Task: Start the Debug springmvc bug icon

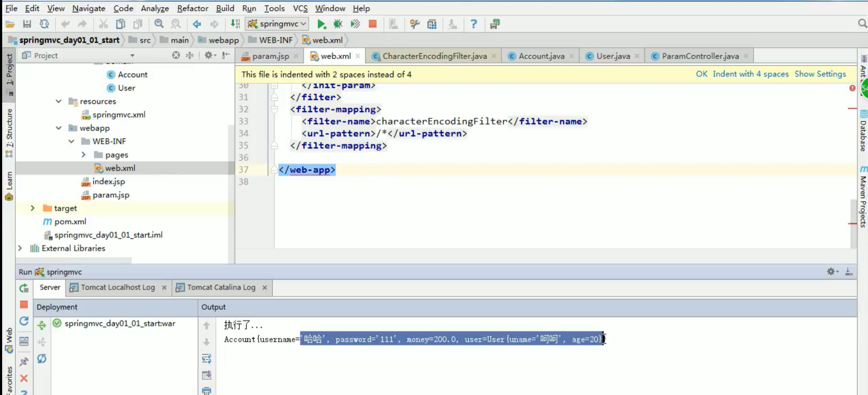Action: [x=338, y=24]
